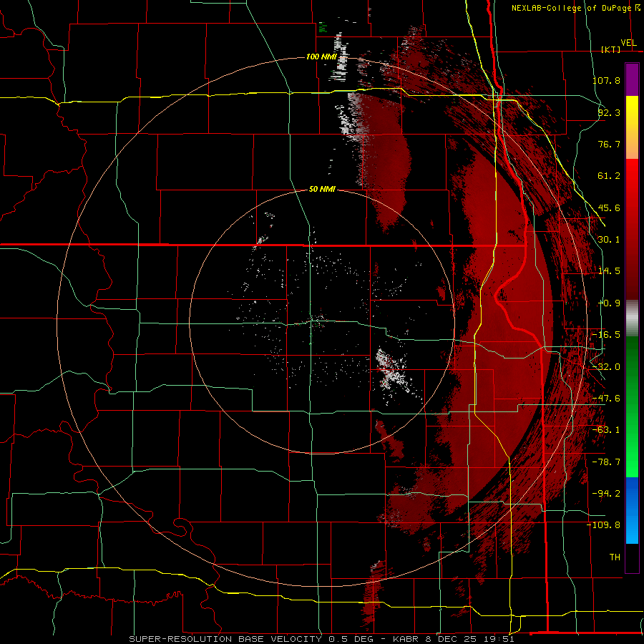Click the TH label below color scale
The width and height of the screenshot is (644, 644).
pos(615,557)
